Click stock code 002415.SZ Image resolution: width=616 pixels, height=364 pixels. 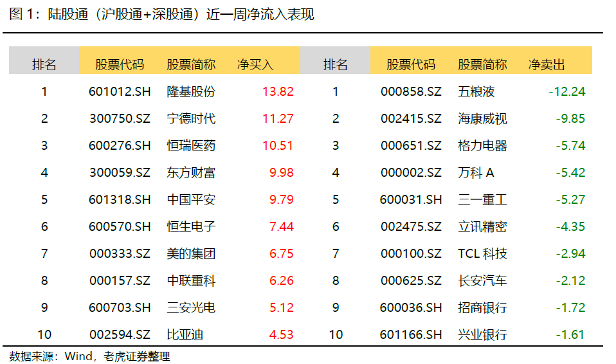tap(411, 118)
